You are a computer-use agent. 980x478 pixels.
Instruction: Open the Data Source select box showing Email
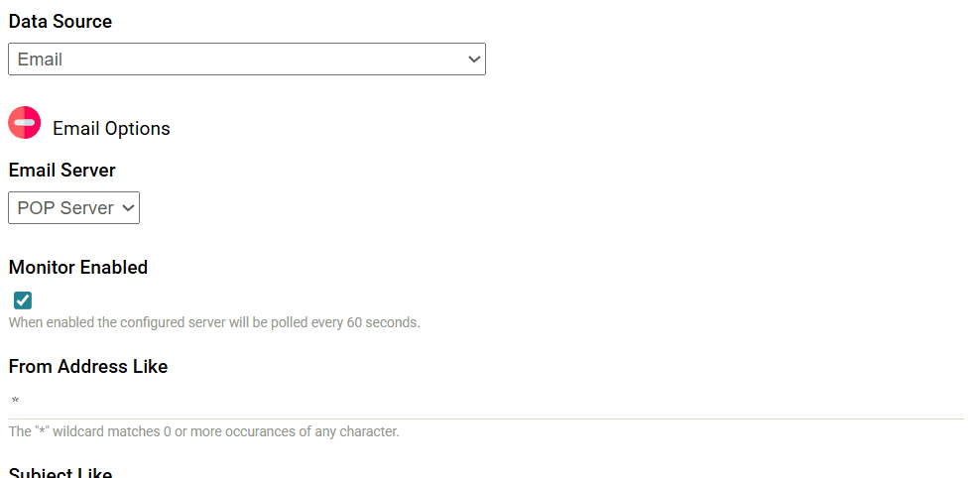pyautogui.click(x=247, y=60)
